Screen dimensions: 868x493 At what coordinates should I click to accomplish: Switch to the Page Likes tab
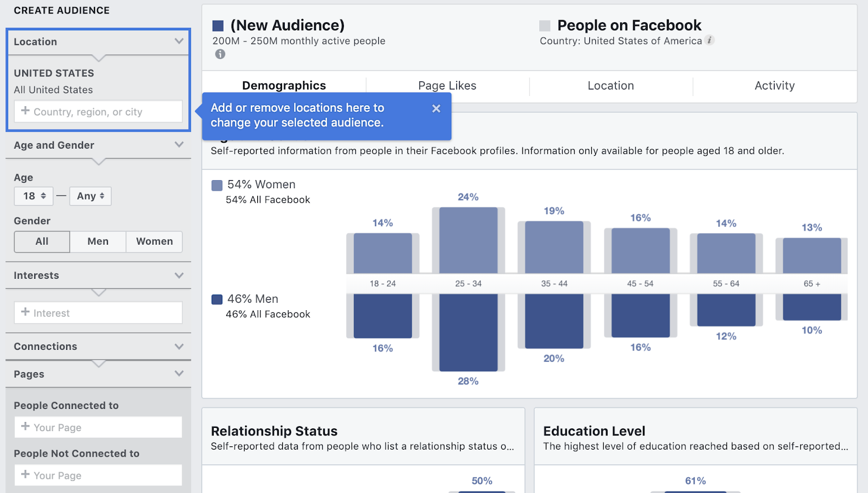pos(448,86)
